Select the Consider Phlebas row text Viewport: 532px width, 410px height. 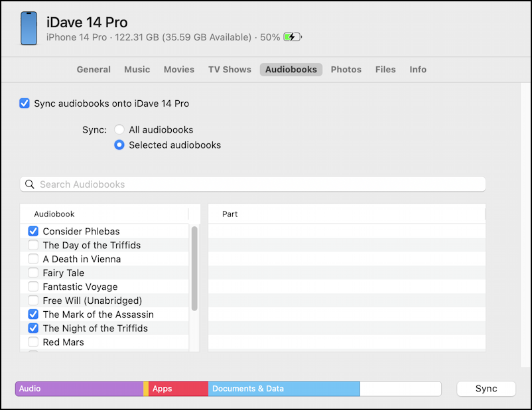[81, 232]
